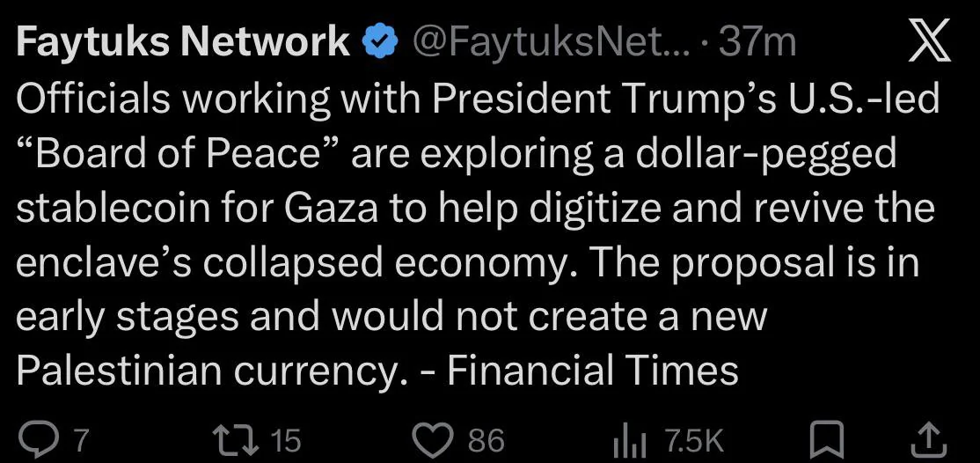Click the repost count number 15
The height and width of the screenshot is (463, 980).
coord(284,438)
